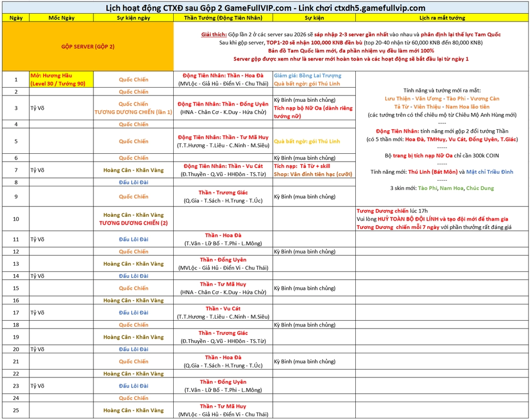This screenshot has width=530, height=420.
Task: Click the yellow "Mở: Hương Hầu" cell
Action: point(61,79)
